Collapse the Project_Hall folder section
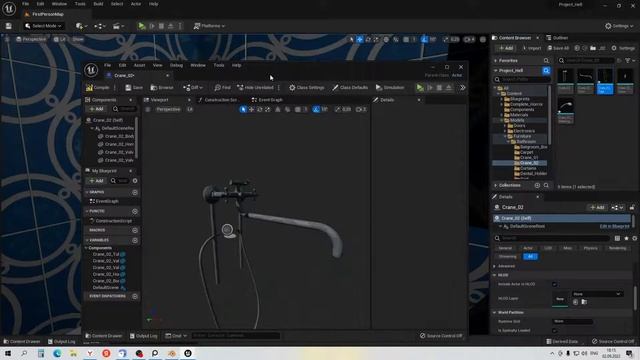Image resolution: width=640 pixels, height=360 pixels. coord(496,71)
